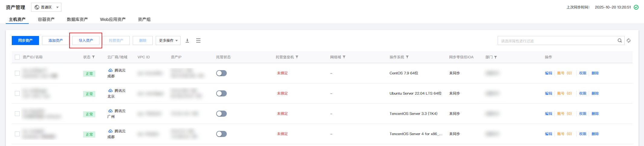Screen dimensions: 644x146
Task: Filter by 操作系统 column funnel icon
Action: 407,57
